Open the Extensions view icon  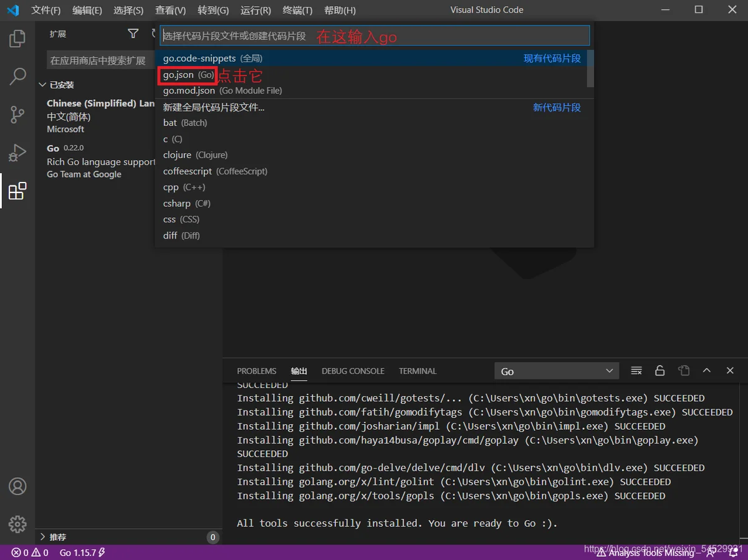(x=17, y=191)
